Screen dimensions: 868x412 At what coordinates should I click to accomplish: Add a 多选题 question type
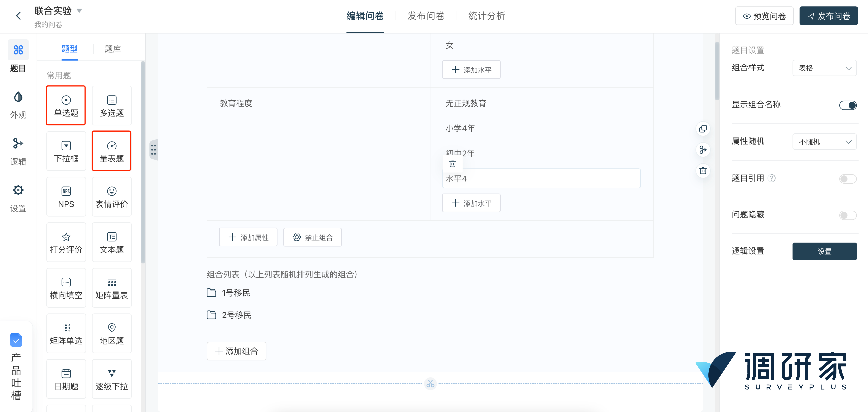[112, 105]
